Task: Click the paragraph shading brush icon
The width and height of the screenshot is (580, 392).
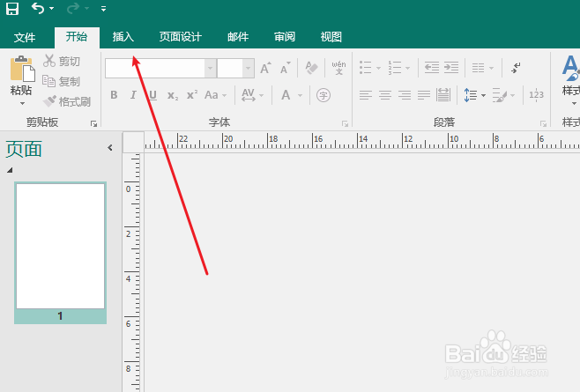Action: [x=500, y=95]
